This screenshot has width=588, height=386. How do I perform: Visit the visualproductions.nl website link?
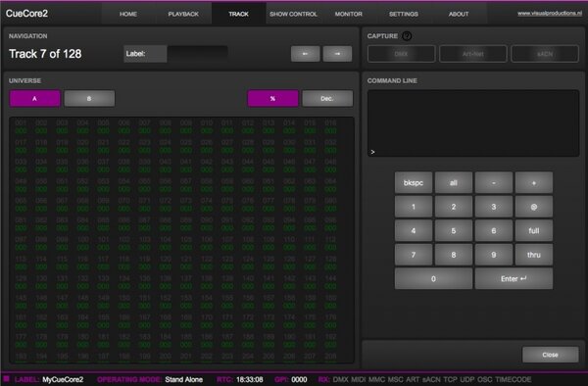tap(550, 13)
